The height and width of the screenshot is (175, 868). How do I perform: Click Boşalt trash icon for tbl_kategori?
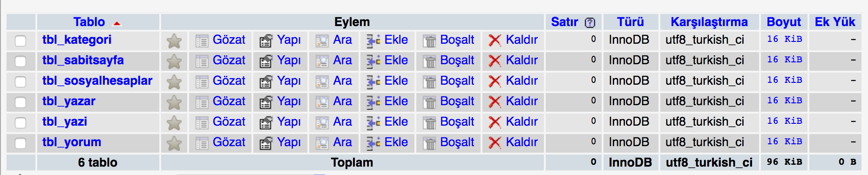pyautogui.click(x=429, y=41)
